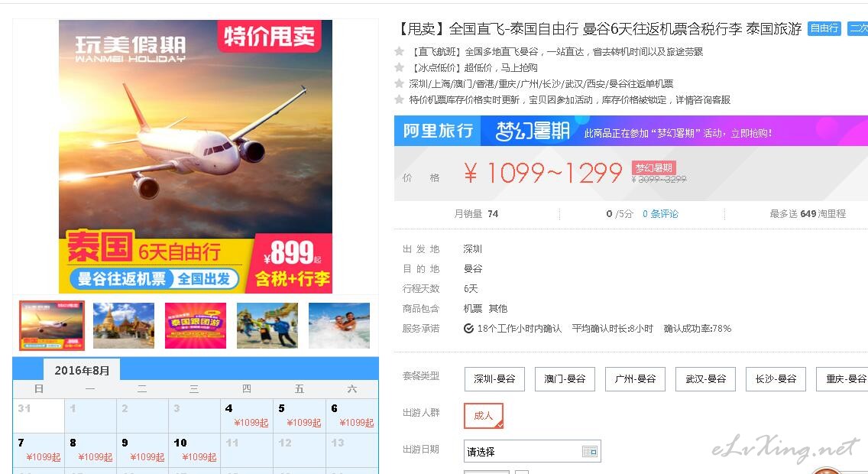Click the service promise checkmark icon
This screenshot has height=474, width=868.
point(468,329)
